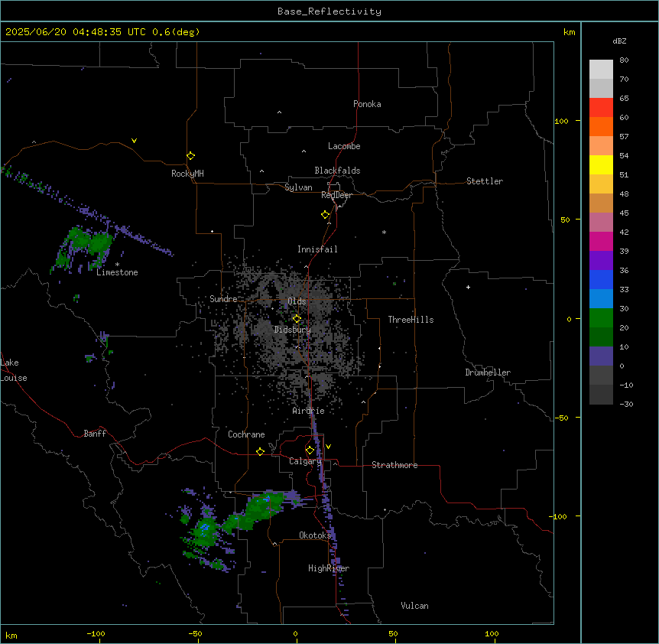Screen dimensions: 659x644
Task: Click the yellow V marker northwest of RockyMH
Action: [134, 141]
